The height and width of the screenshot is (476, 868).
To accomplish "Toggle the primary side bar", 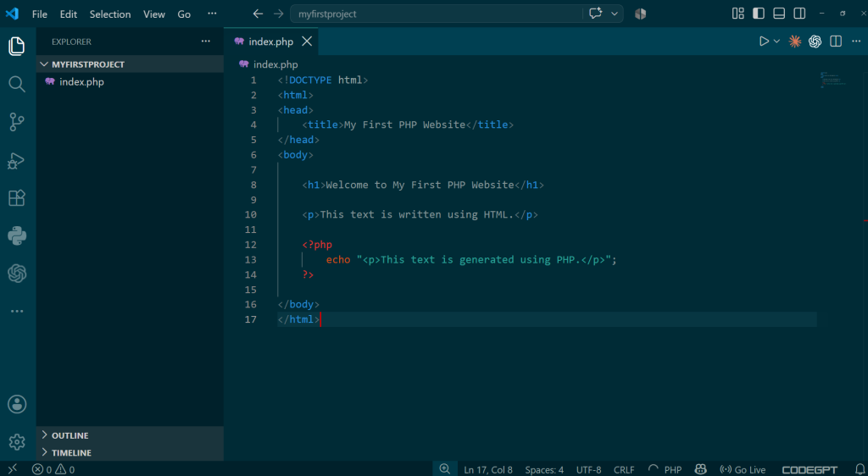I will tap(759, 14).
